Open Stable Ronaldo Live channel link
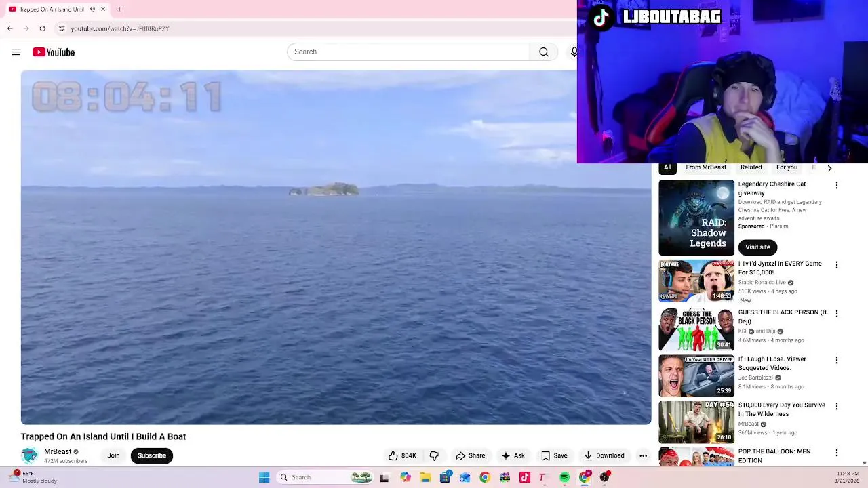The image size is (868, 488). click(x=762, y=282)
